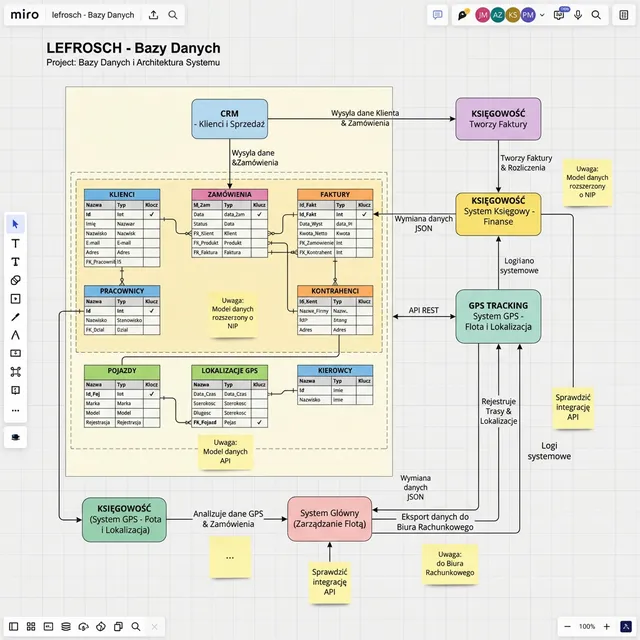640x640 pixels.
Task: Click the KLIENCI table header
Action: [x=122, y=194]
